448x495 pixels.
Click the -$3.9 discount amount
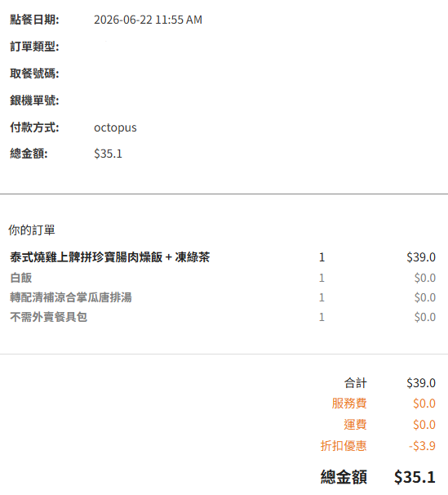pyautogui.click(x=422, y=446)
